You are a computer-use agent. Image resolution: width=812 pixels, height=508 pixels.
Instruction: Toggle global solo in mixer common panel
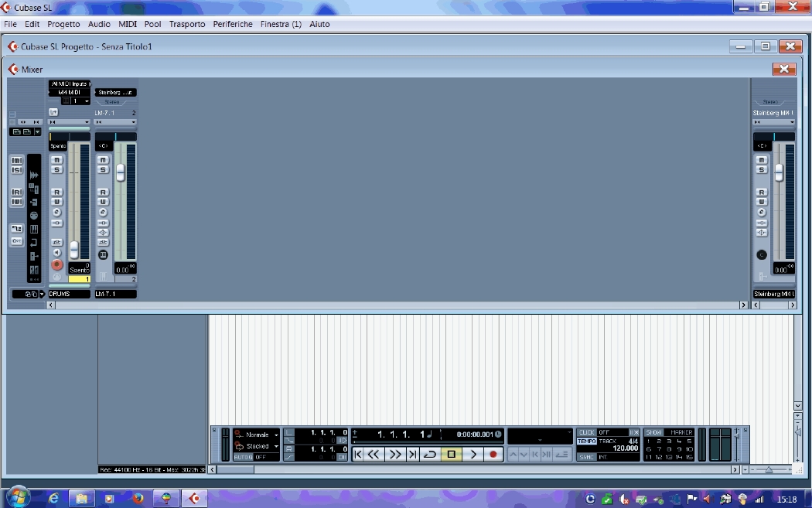click(x=17, y=170)
